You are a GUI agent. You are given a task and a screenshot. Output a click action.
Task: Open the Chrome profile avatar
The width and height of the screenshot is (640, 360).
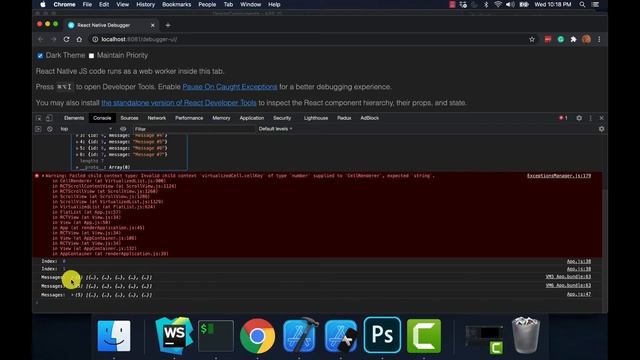tap(587, 40)
